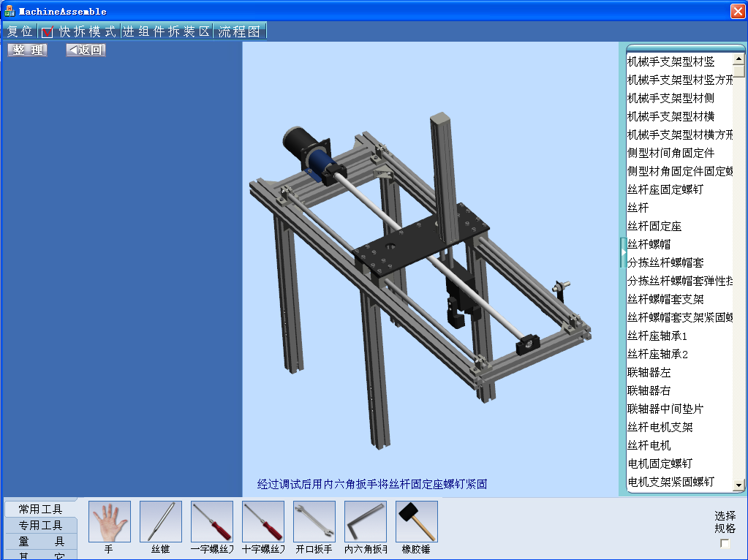The height and width of the screenshot is (560, 748).
Task: Select the hex key wrench (内六角扳手)
Action: [365, 522]
